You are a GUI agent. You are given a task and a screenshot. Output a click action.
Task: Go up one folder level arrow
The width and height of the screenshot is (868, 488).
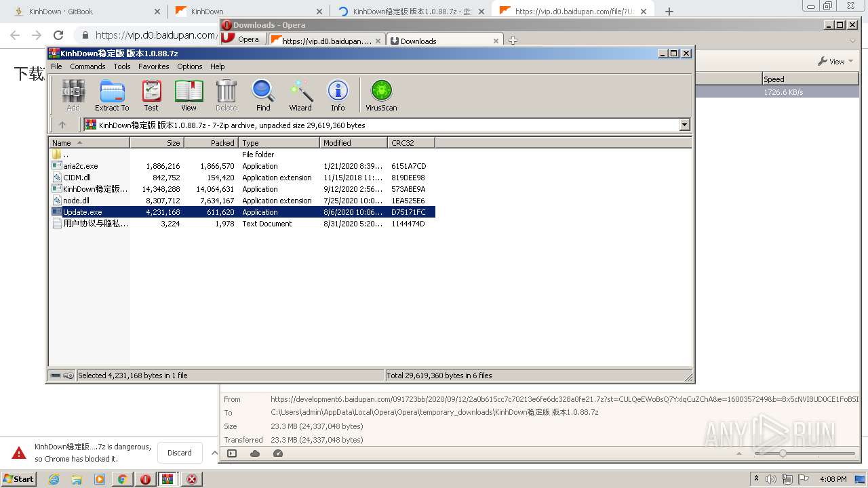pyautogui.click(x=62, y=125)
